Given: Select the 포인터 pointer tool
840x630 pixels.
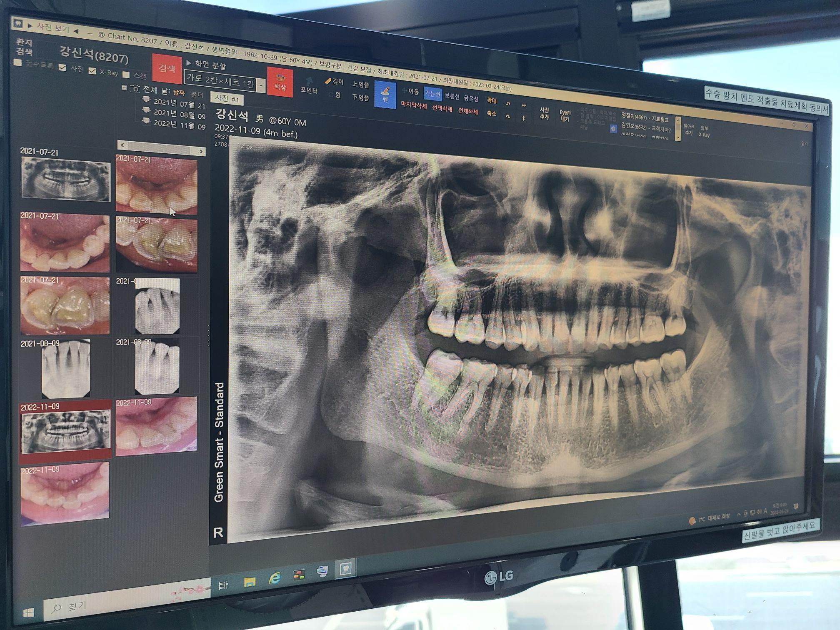Looking at the screenshot, I should [x=309, y=86].
